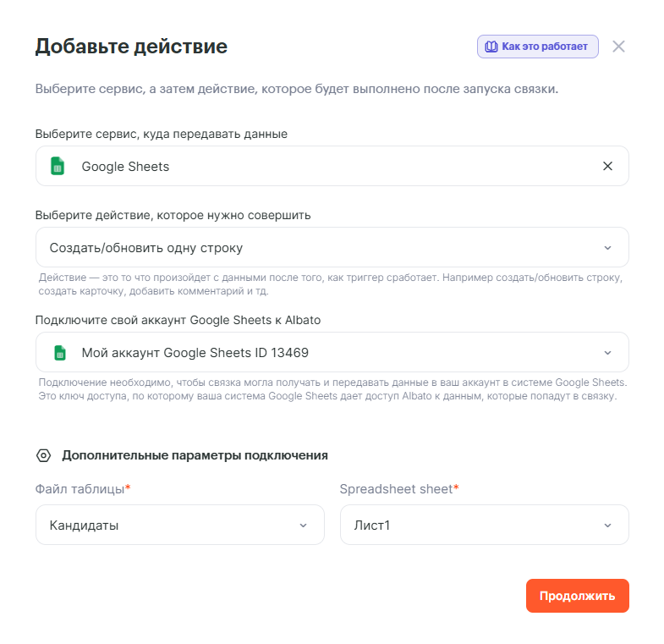Expand the action dropdown chevron arrow
Viewport: 664px width, 644px height.
607,248
